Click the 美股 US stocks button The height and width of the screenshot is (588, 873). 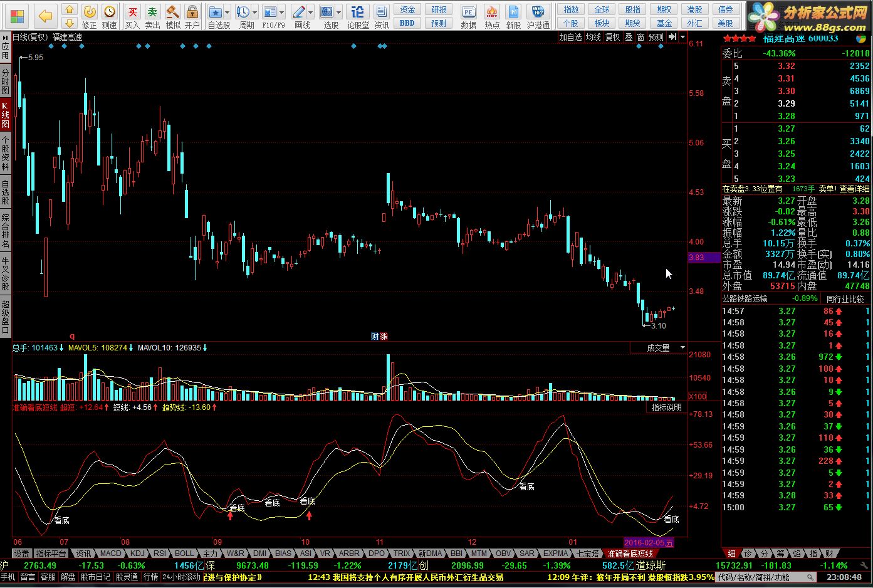click(x=725, y=23)
